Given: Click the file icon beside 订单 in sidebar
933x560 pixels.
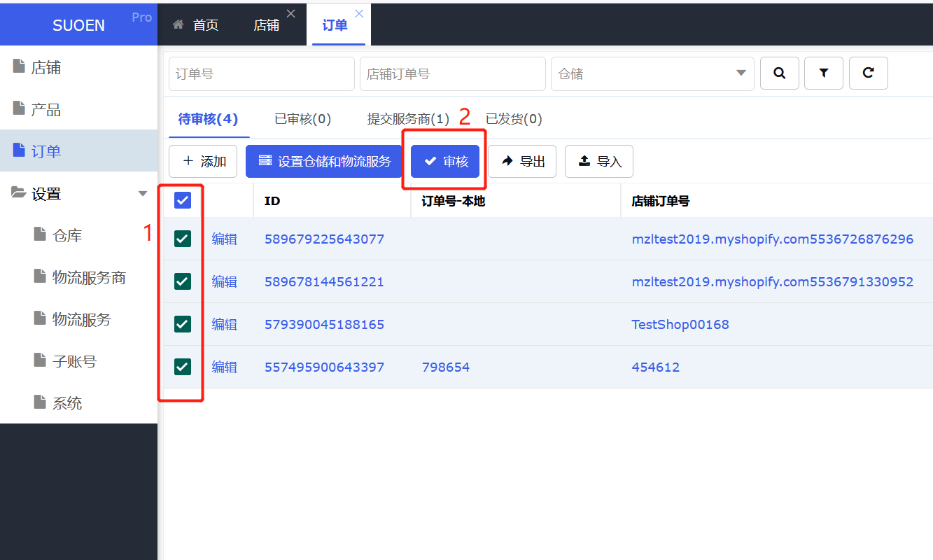Looking at the screenshot, I should 19,150.
